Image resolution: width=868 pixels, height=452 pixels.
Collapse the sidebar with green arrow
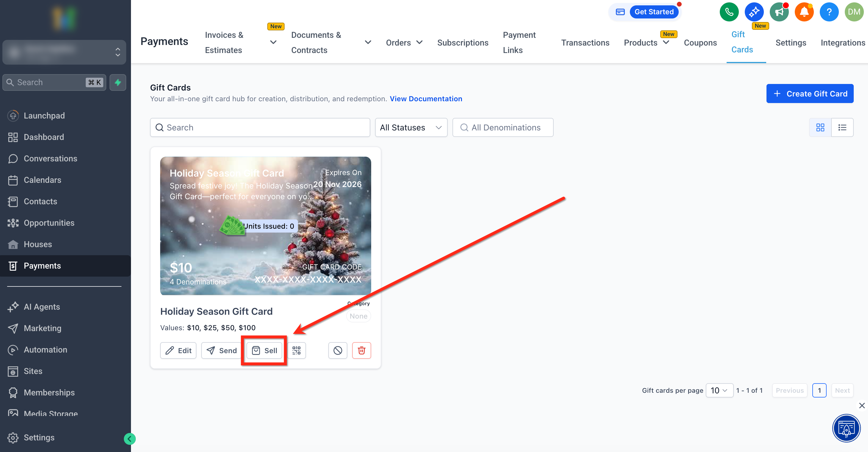click(x=129, y=439)
